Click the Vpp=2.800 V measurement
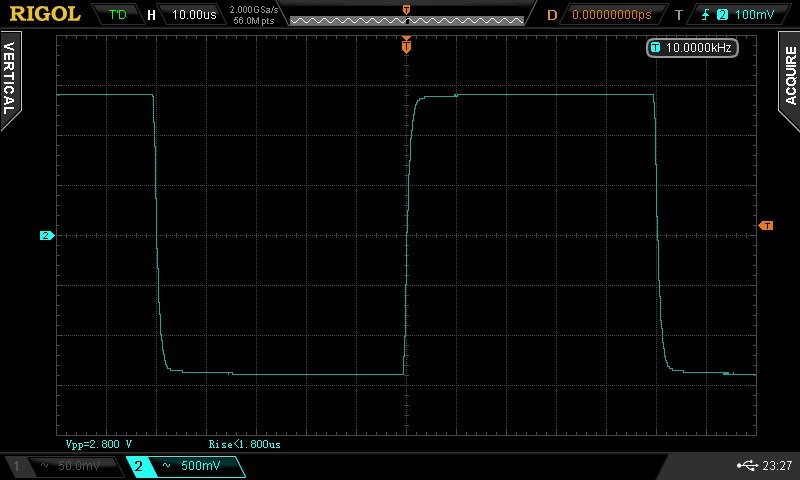Screen dimensions: 800x480 [98, 444]
